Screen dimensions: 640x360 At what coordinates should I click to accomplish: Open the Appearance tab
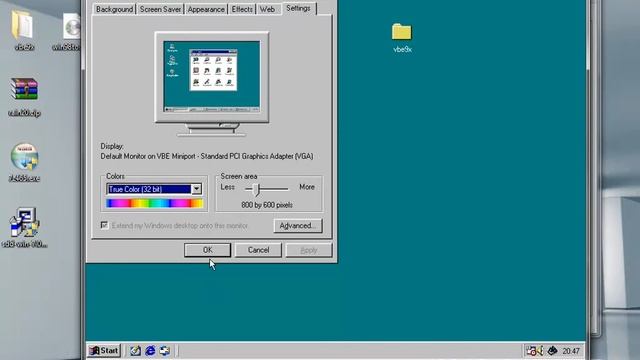pyautogui.click(x=206, y=9)
